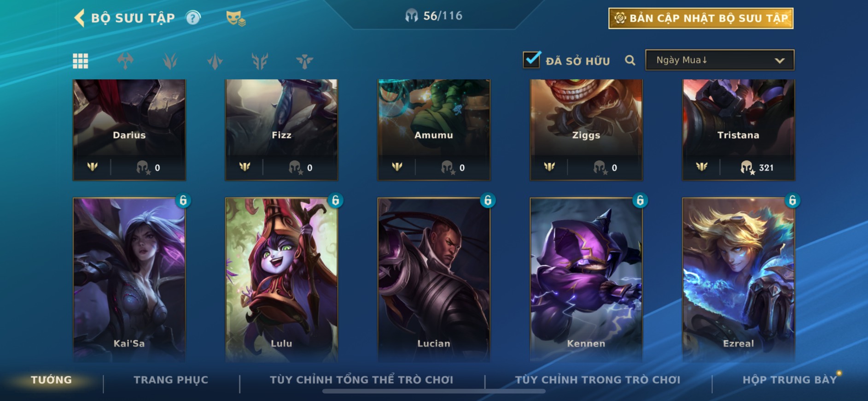The width and height of the screenshot is (868, 401).
Task: Toggle the Đã Sở Hữu checkbox
Action: coord(531,60)
